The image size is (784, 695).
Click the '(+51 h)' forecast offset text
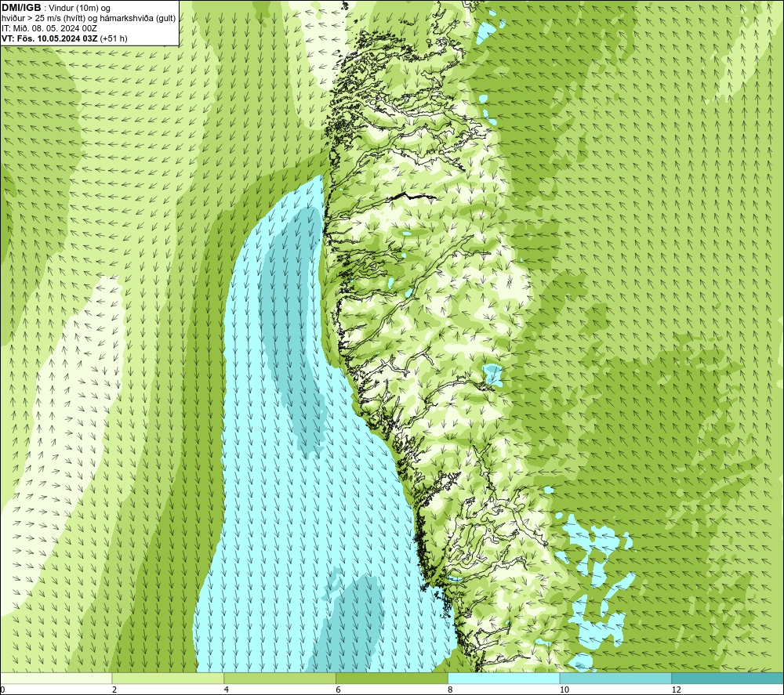click(114, 38)
